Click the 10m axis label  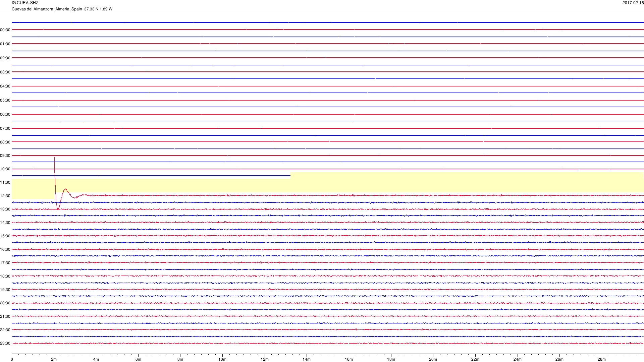pos(222,359)
